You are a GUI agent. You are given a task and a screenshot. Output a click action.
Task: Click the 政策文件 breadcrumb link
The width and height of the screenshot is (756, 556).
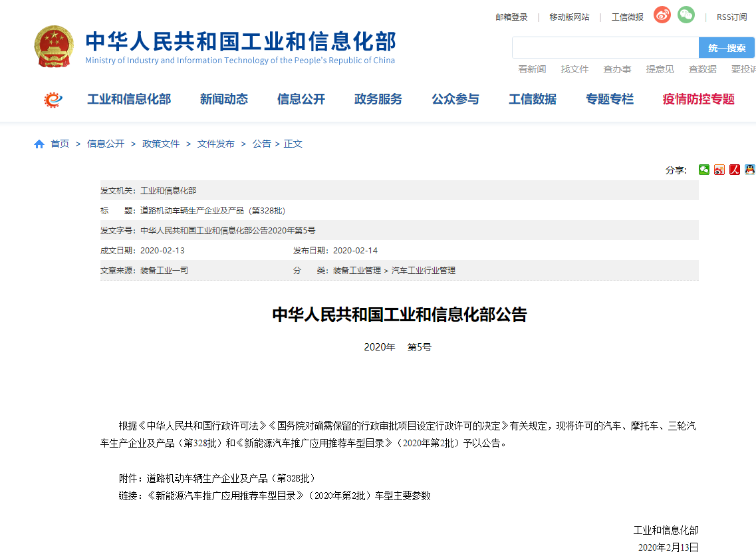click(161, 144)
